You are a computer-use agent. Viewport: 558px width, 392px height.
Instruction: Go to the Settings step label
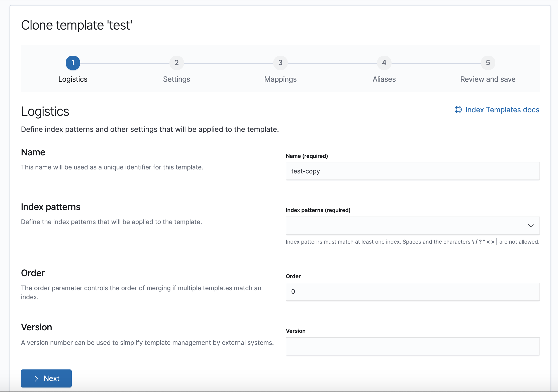pyautogui.click(x=176, y=79)
